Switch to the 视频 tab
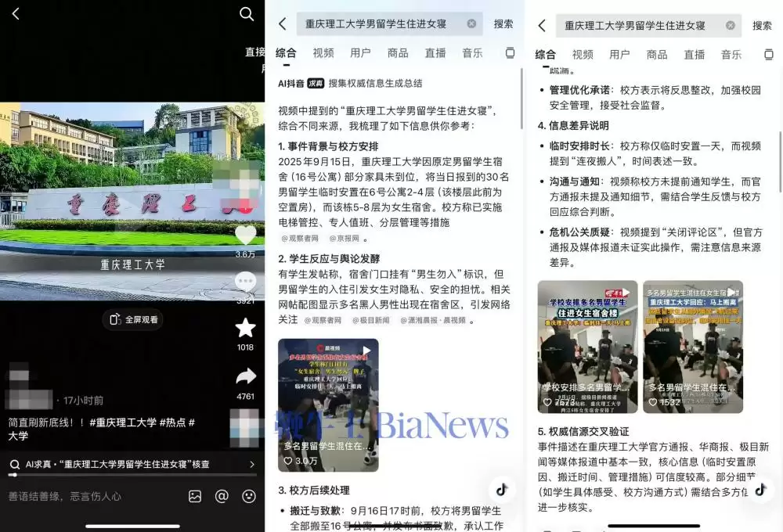The width and height of the screenshot is (783, 532). [324, 52]
